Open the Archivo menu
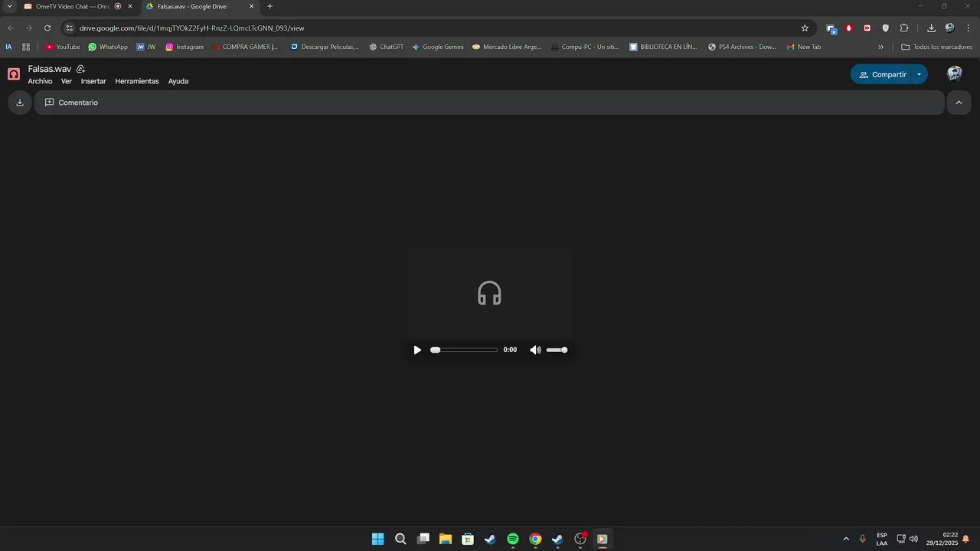 [40, 81]
